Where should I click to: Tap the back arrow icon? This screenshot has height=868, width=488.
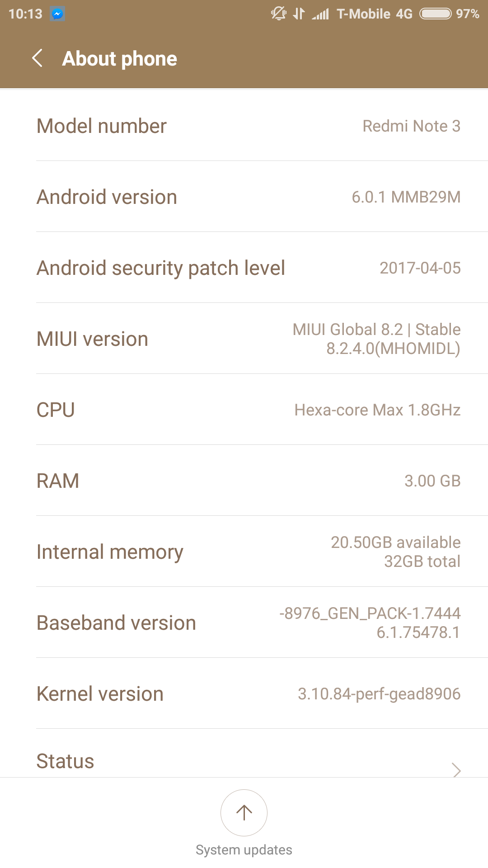pyautogui.click(x=38, y=58)
